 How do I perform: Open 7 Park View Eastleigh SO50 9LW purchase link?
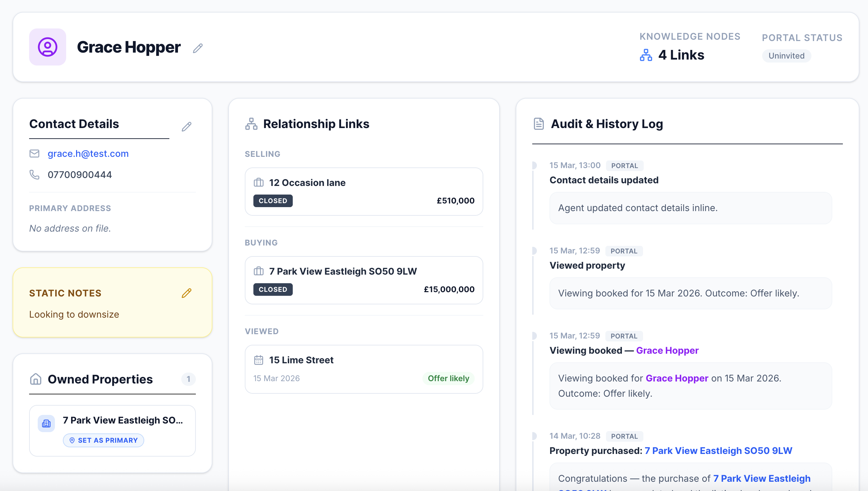(718, 450)
